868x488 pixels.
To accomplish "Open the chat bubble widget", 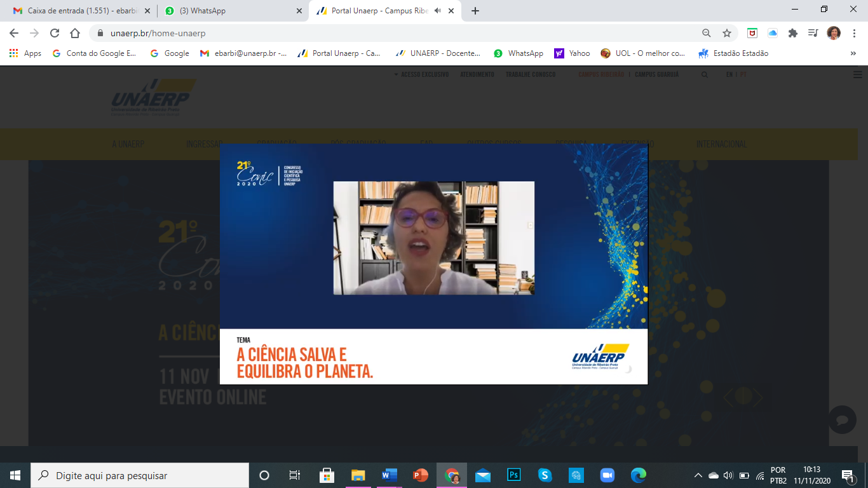I will coord(843,420).
